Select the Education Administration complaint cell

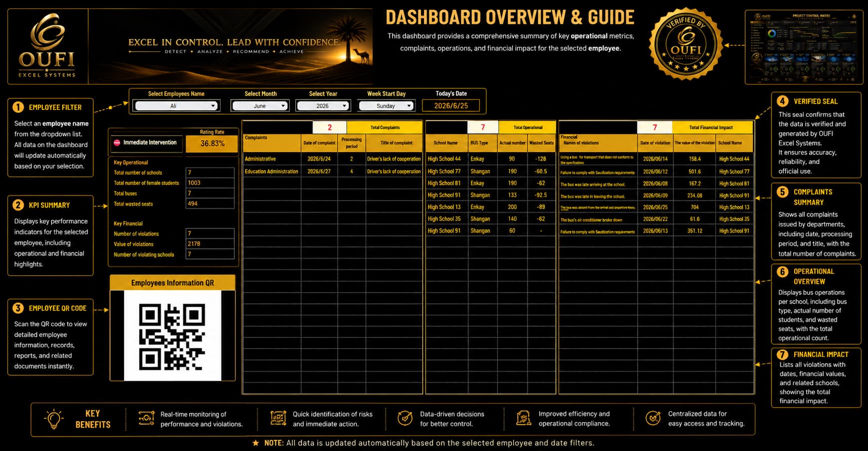(272, 171)
